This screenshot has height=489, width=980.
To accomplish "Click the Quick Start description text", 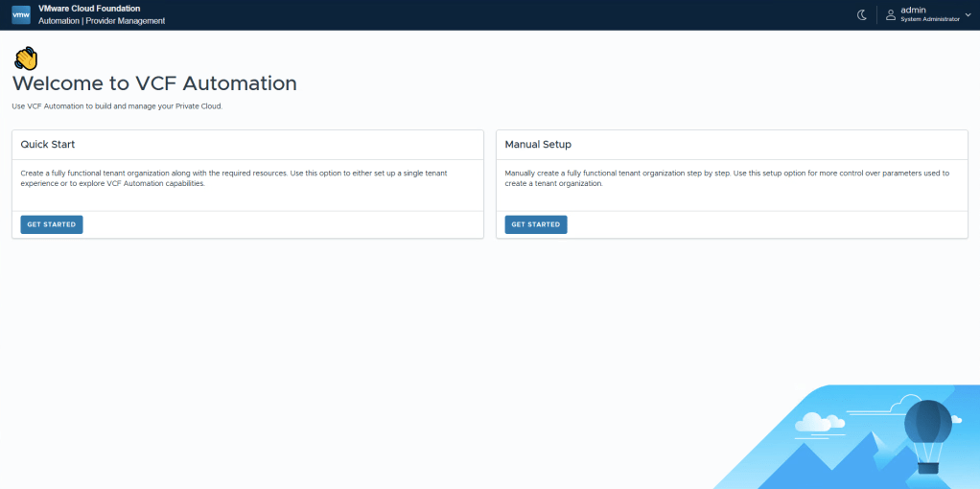I will point(234,177).
